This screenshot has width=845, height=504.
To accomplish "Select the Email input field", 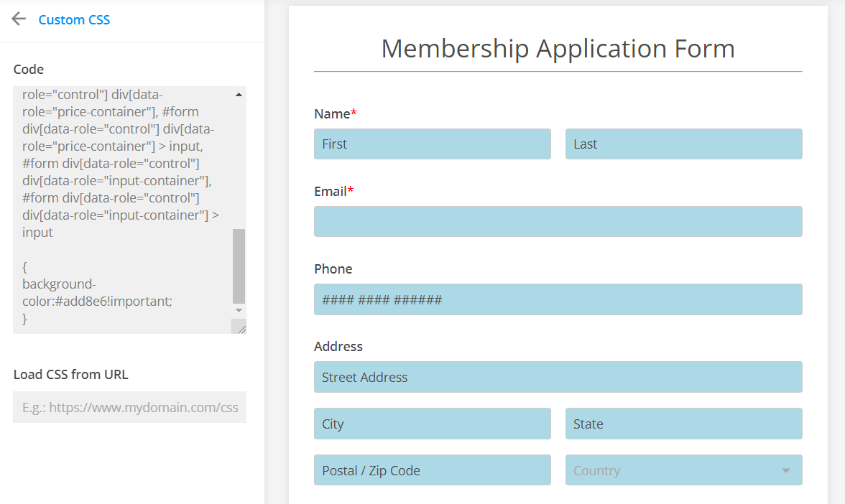I will [558, 221].
